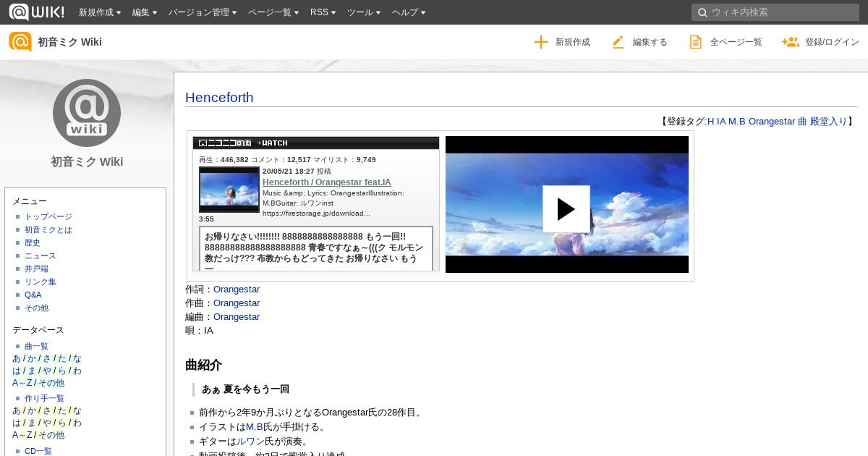Go to トップページ in sidebar menu

tap(48, 216)
